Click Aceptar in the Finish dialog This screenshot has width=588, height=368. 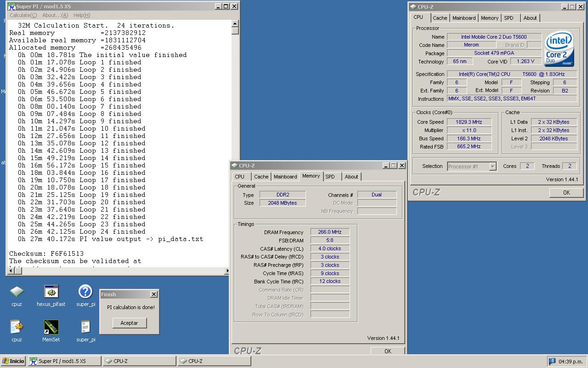[129, 323]
